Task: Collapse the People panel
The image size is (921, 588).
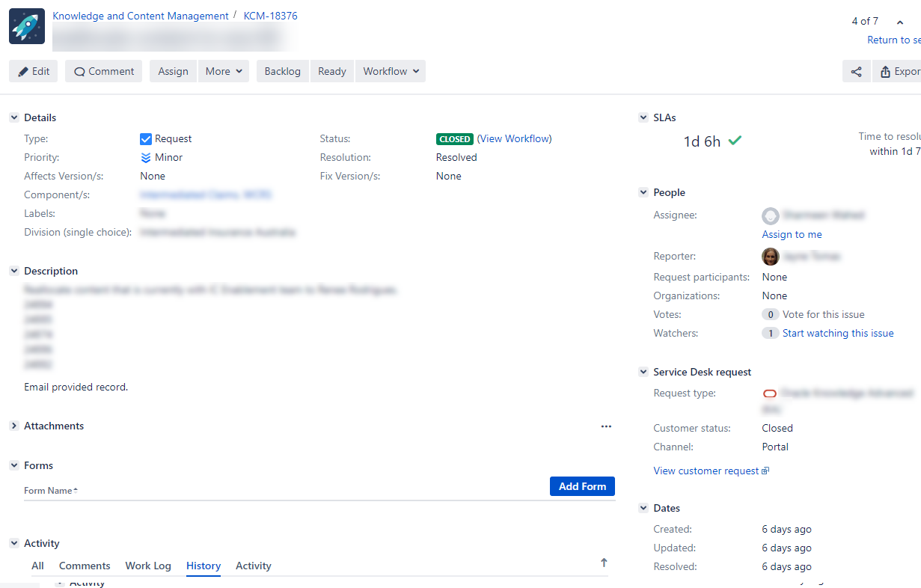Action: [x=643, y=192]
